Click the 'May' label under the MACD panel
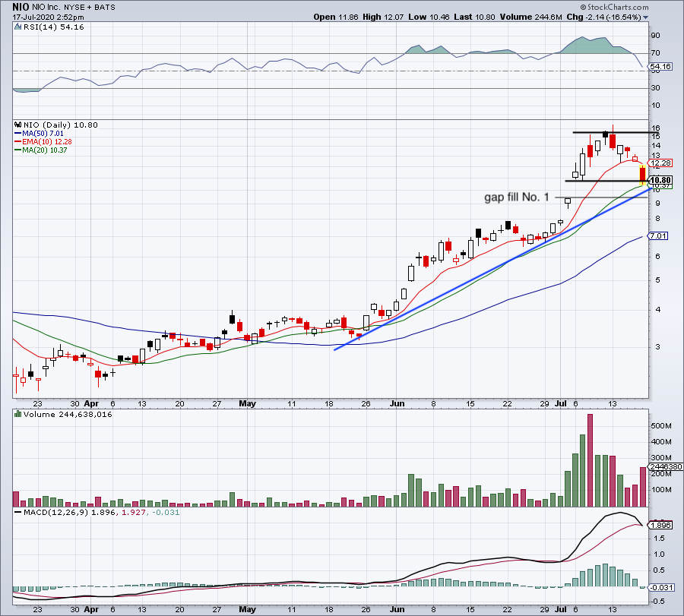The width and height of the screenshot is (684, 616). 247,609
